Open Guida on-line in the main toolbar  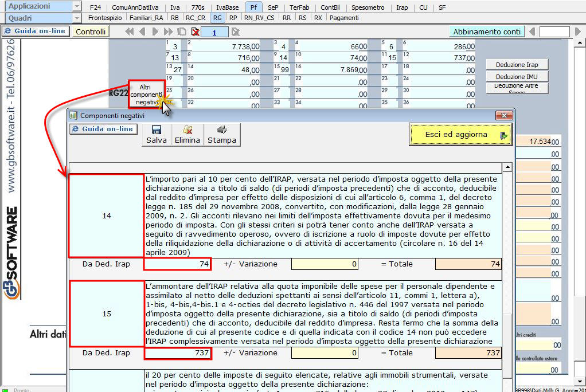point(36,31)
